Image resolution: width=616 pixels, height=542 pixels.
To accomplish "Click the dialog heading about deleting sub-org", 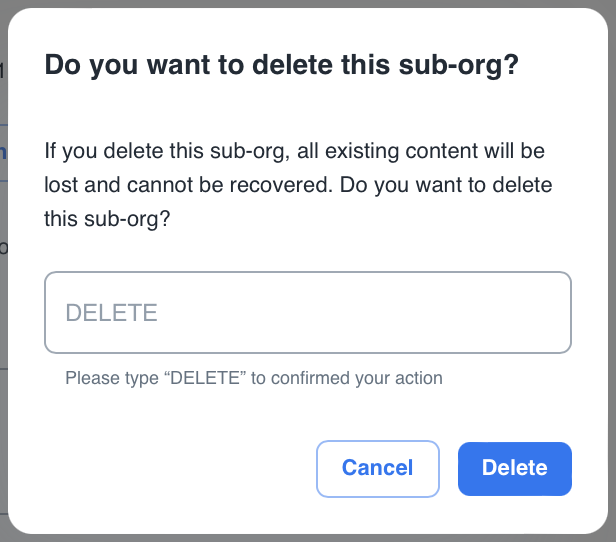I will tap(280, 66).
